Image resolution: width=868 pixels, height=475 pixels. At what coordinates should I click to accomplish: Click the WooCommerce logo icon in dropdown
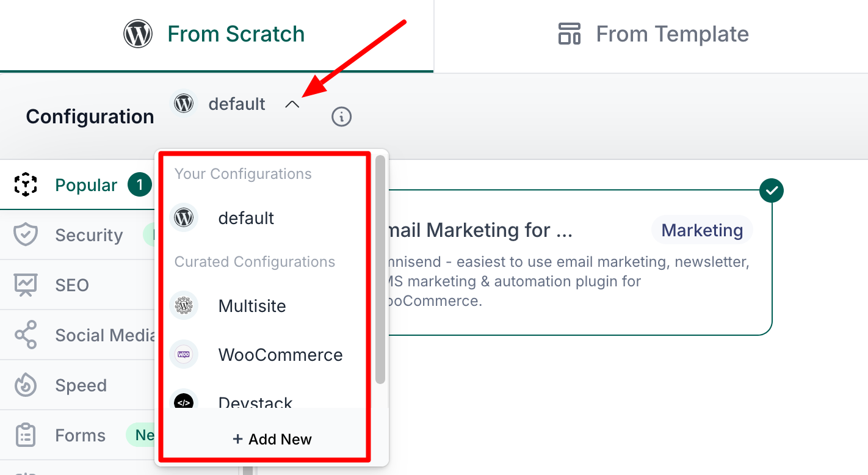pos(184,355)
